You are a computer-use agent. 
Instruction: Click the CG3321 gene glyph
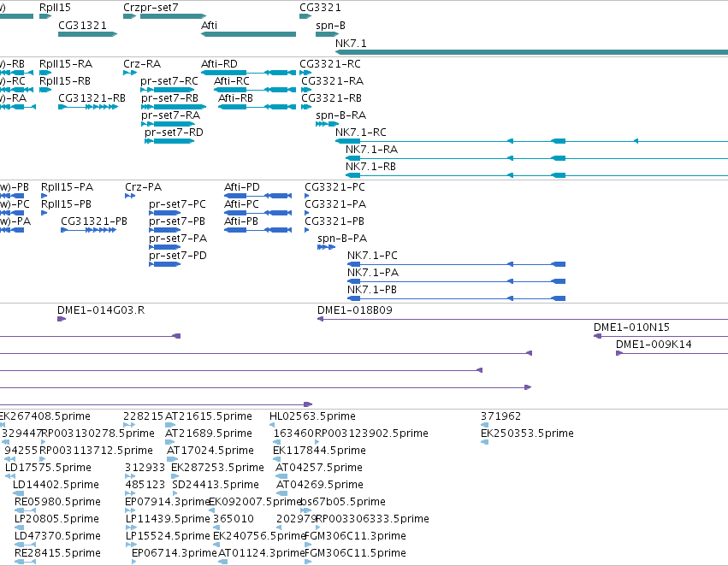coord(305,16)
